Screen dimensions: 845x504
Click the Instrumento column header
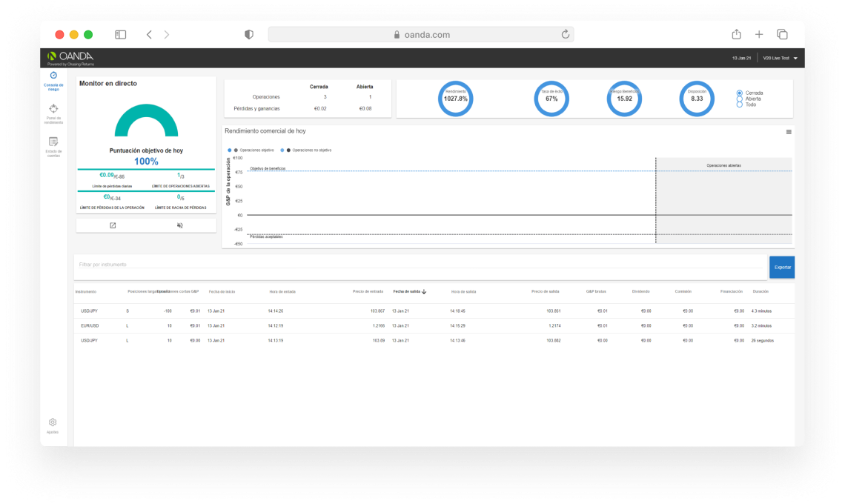click(x=86, y=292)
